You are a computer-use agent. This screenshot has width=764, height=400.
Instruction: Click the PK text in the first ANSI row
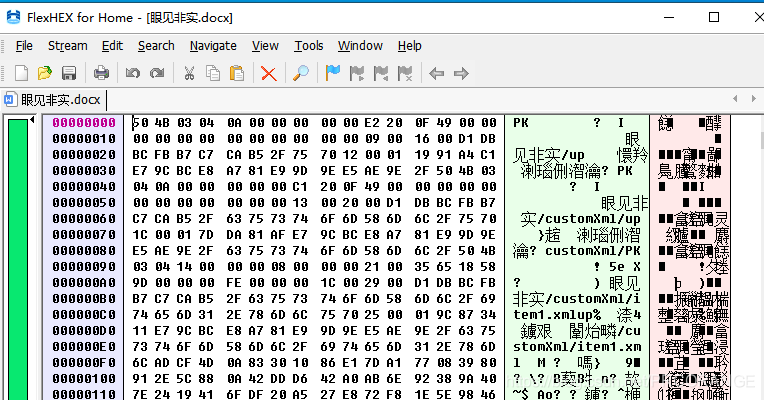[x=521, y=123]
